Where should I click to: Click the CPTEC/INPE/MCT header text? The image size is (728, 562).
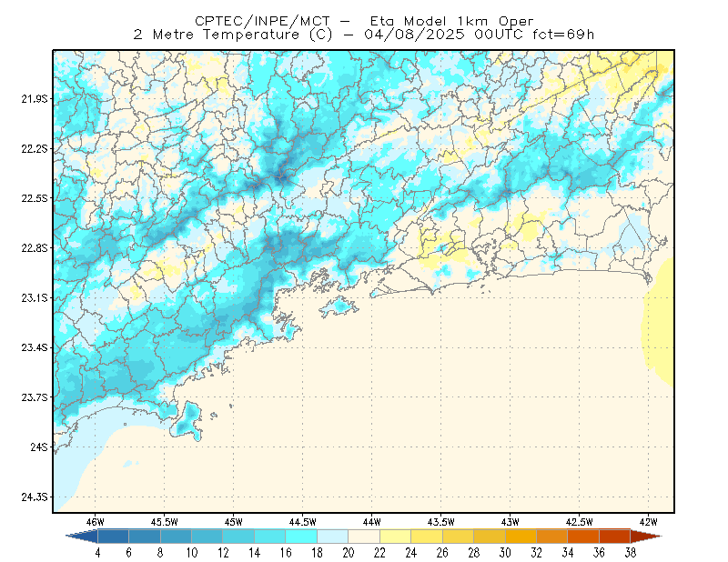click(x=262, y=21)
